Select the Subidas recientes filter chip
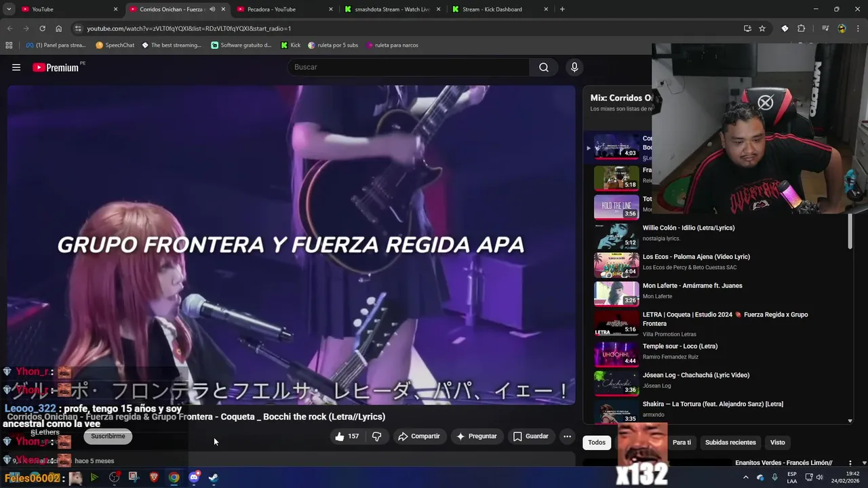 click(730, 443)
